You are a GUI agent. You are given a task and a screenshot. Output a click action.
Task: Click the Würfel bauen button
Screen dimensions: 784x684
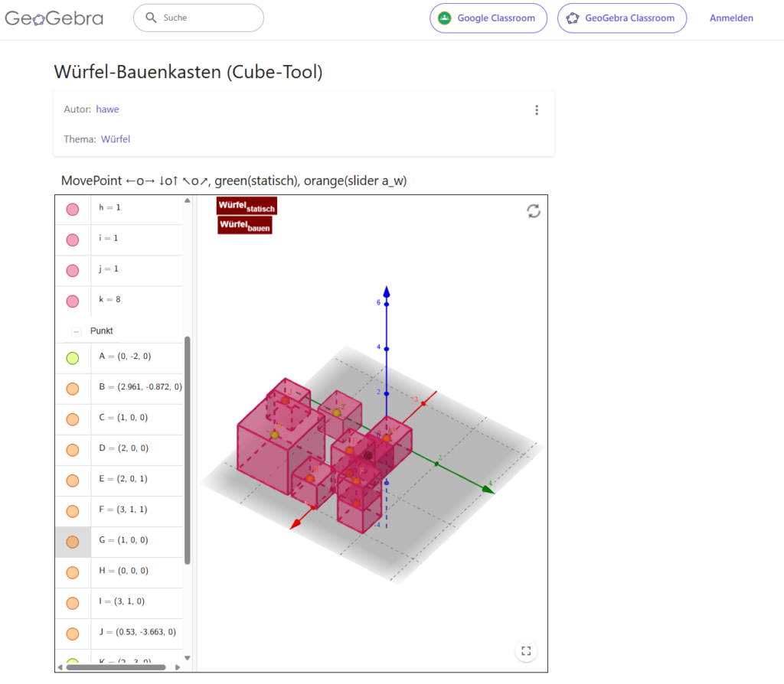click(x=244, y=226)
